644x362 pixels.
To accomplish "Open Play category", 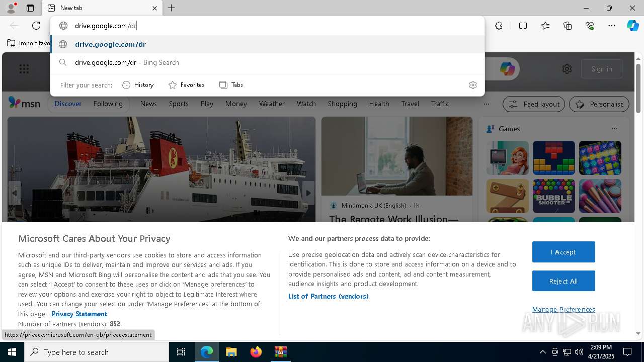I will coord(207,104).
